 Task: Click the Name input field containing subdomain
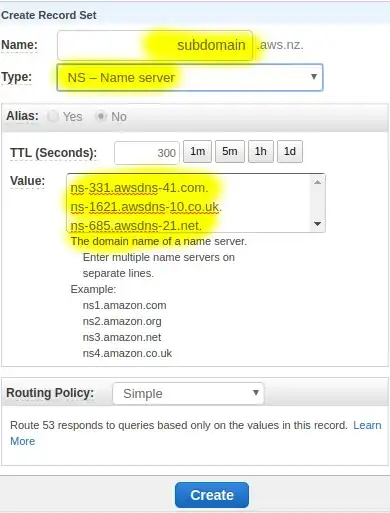click(x=155, y=45)
